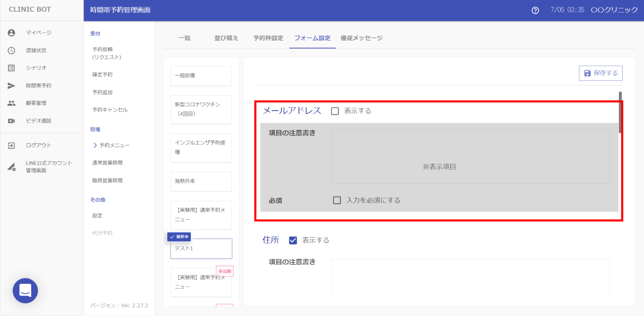Click the 保存する button

tap(600, 73)
